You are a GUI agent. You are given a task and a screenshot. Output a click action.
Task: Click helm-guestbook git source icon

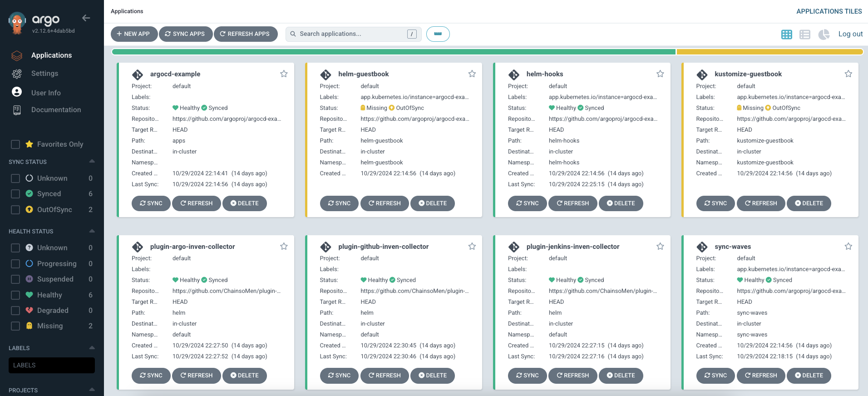tap(325, 74)
